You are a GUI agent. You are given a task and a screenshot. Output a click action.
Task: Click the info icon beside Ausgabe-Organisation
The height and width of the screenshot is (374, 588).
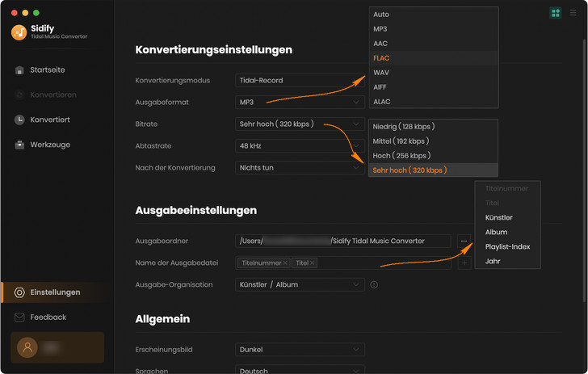[x=374, y=284]
